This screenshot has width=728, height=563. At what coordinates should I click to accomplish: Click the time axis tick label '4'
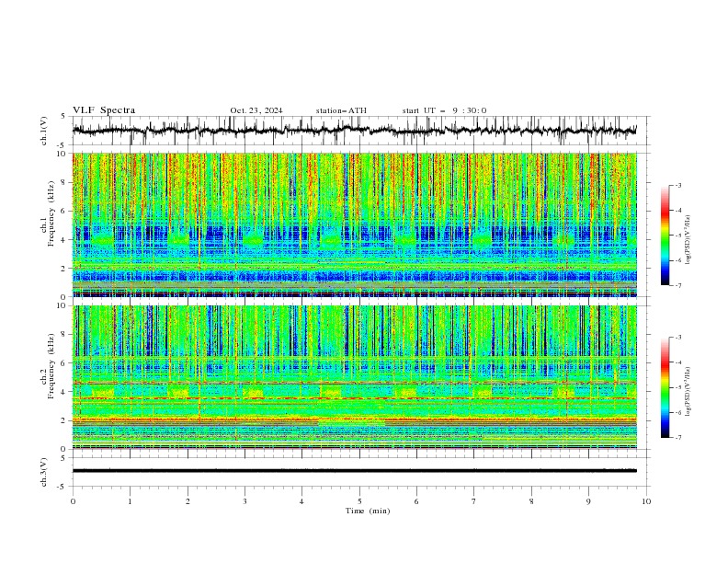click(301, 501)
